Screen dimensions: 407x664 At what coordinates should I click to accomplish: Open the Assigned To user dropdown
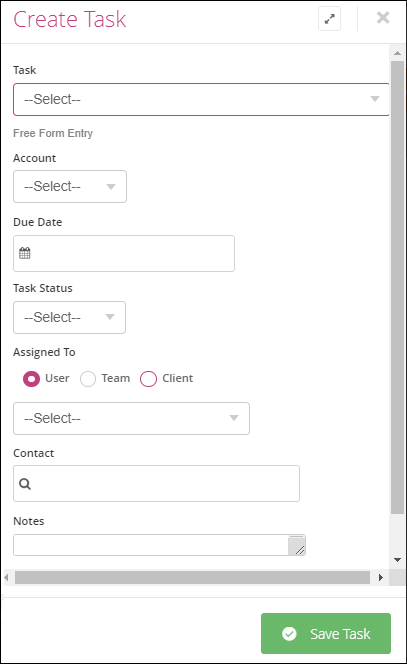pos(131,418)
